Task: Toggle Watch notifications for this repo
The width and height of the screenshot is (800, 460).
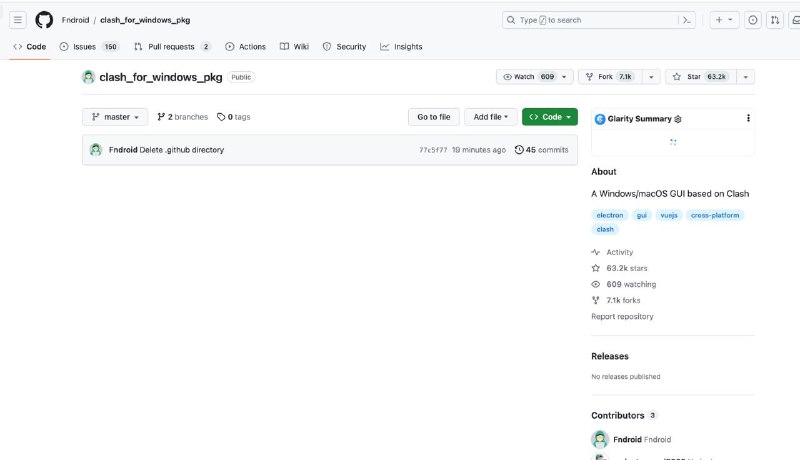Action: pyautogui.click(x=528, y=77)
